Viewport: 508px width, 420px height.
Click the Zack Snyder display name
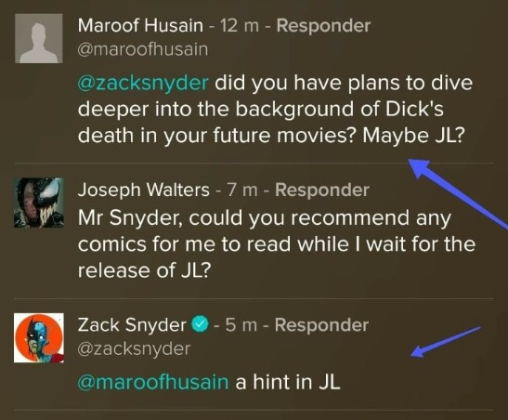point(132,325)
